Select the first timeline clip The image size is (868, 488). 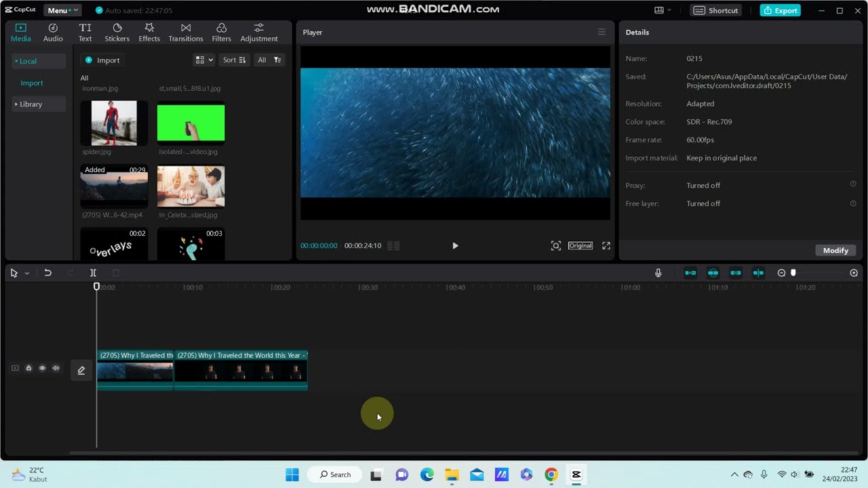point(135,370)
